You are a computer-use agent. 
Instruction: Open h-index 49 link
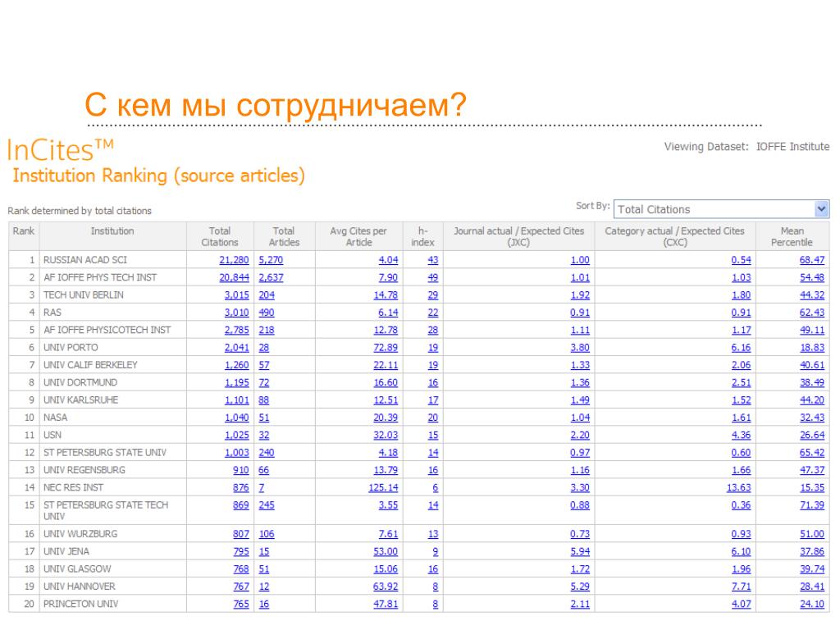[433, 277]
